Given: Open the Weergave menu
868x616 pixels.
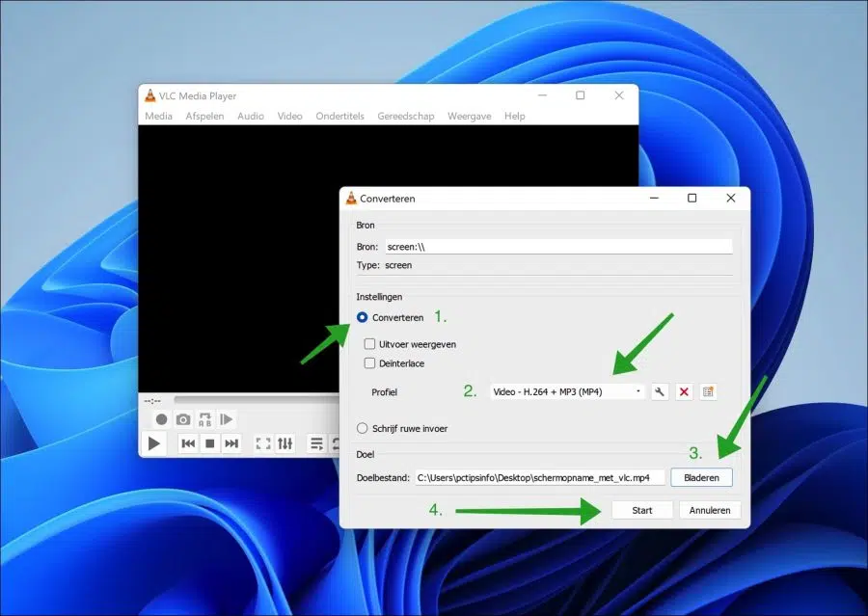Looking at the screenshot, I should tap(470, 116).
